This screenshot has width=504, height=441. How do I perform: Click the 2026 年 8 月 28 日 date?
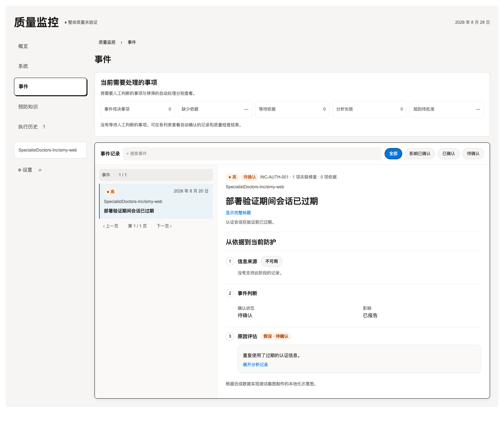pyautogui.click(x=472, y=22)
